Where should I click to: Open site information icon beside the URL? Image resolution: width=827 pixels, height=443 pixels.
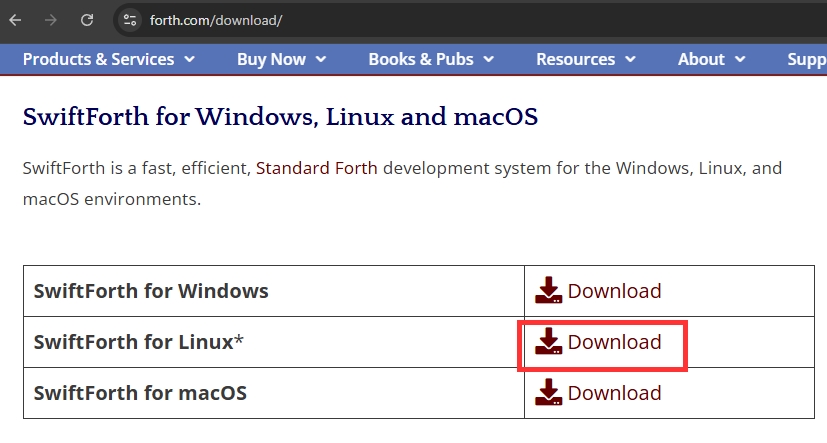tap(129, 20)
